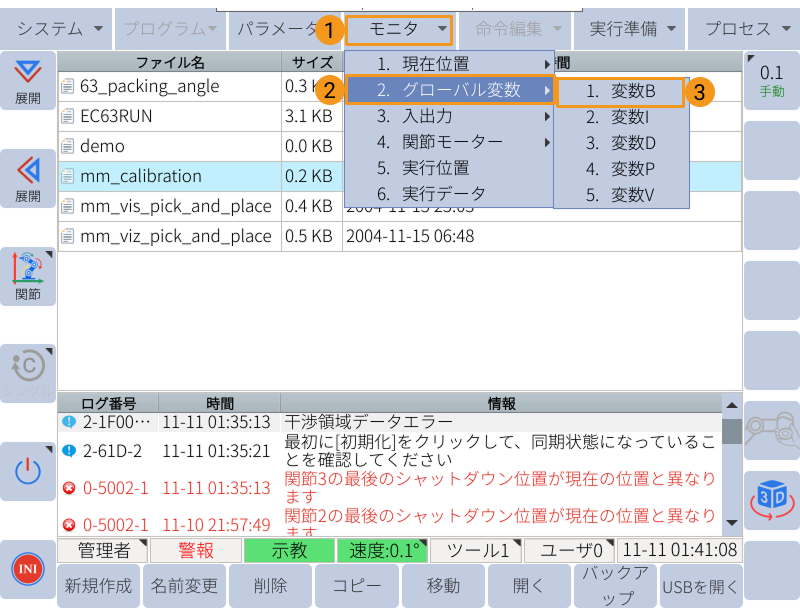This screenshot has width=800, height=608.
Task: Click the upper 展開 expand button
Action: (x=28, y=81)
